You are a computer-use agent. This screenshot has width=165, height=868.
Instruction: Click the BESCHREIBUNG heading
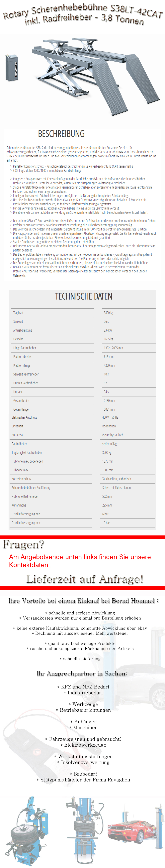coord(61,134)
